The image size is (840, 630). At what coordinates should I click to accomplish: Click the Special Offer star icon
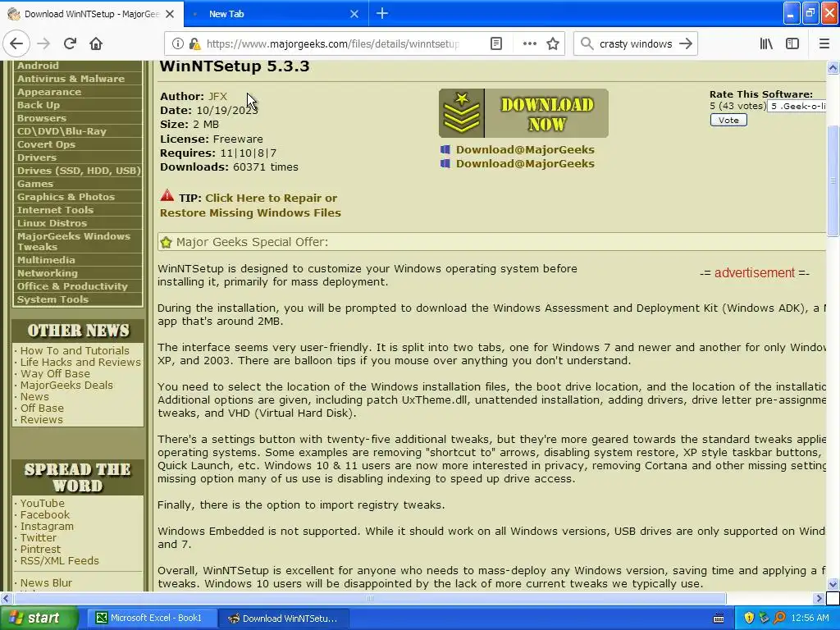(x=166, y=242)
